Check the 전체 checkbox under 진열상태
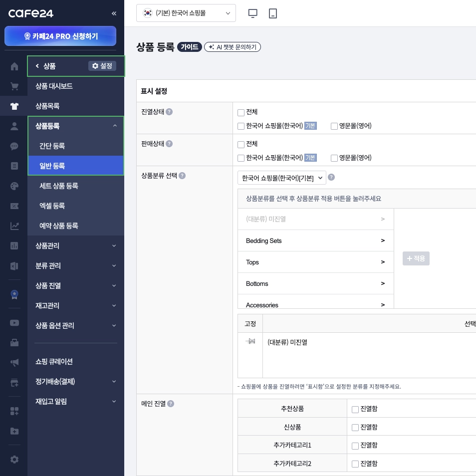The image size is (476, 476). 241,113
